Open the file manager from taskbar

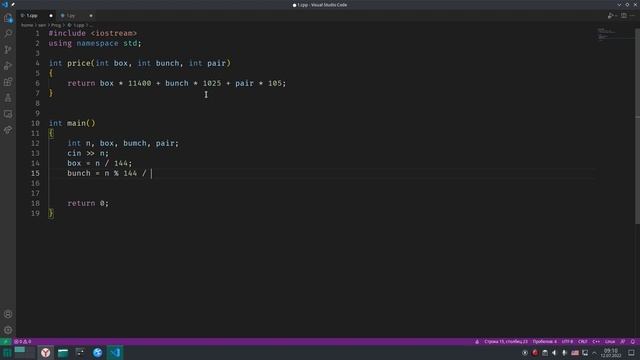[x=62, y=353]
